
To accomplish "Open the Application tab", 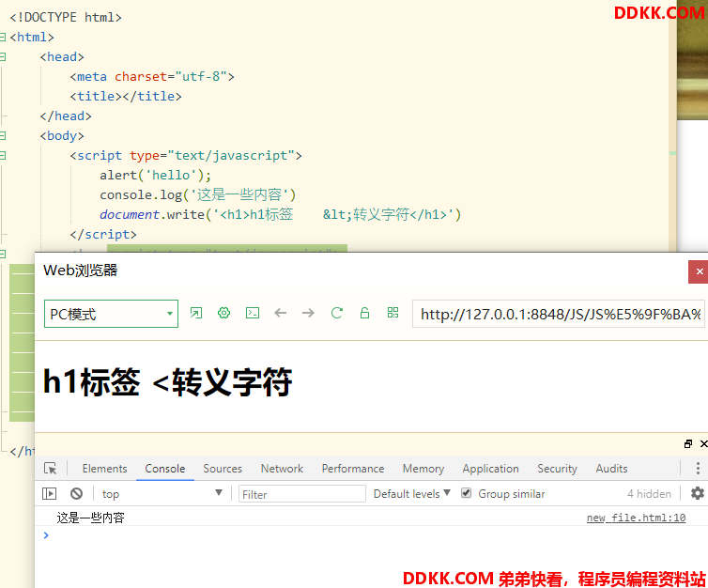I will pos(491,469).
